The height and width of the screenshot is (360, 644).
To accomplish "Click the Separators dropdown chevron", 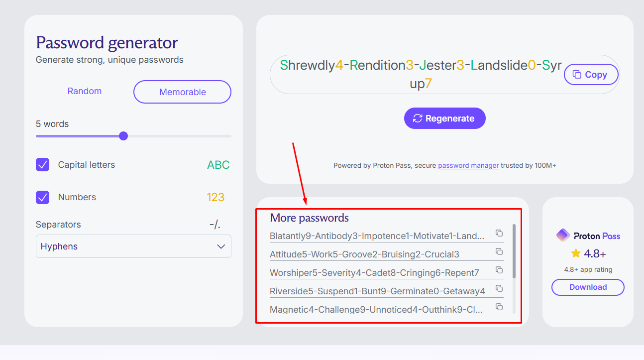I will click(221, 246).
